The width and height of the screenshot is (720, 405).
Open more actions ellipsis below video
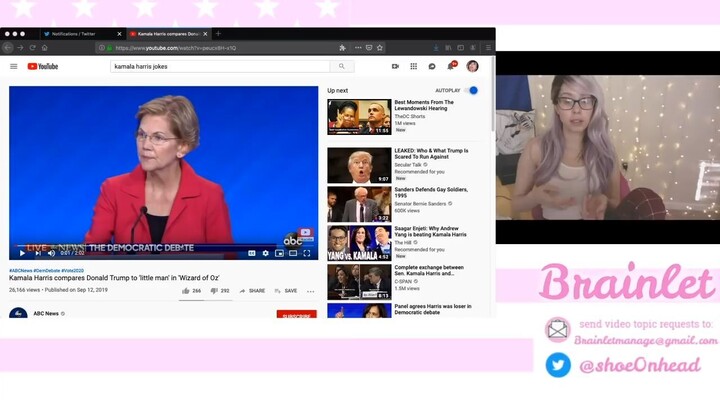click(x=311, y=291)
